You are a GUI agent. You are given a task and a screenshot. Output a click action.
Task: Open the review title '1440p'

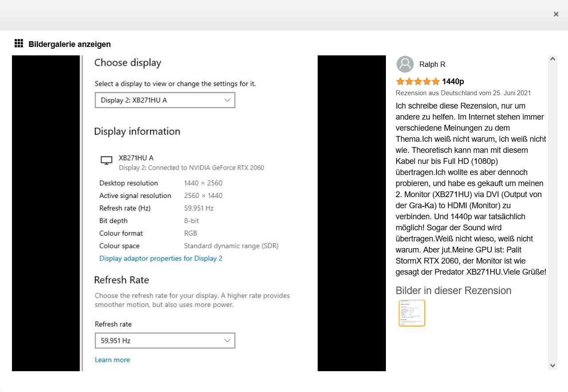(x=453, y=82)
